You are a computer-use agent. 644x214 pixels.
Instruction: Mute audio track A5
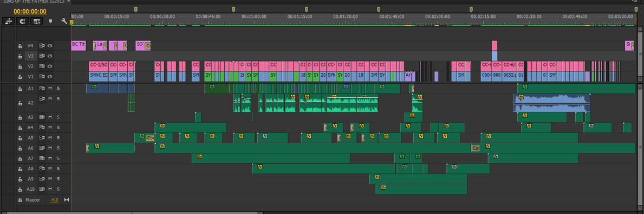tap(50, 138)
